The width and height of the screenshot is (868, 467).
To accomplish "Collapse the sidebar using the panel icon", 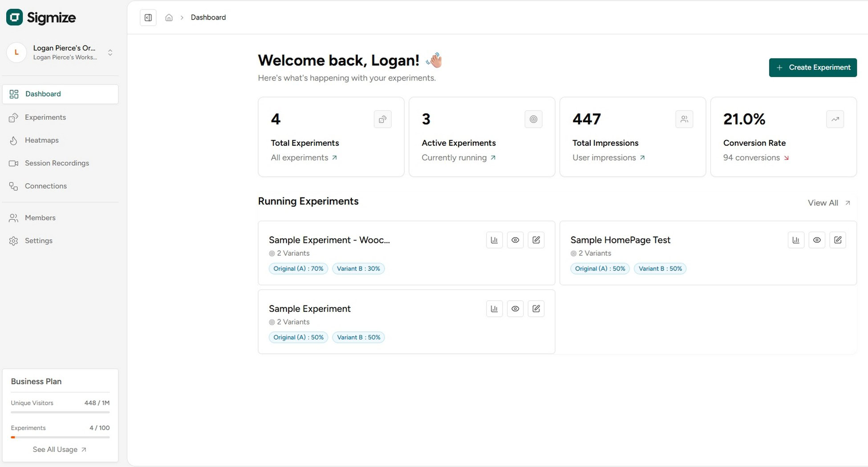I will pyautogui.click(x=148, y=17).
